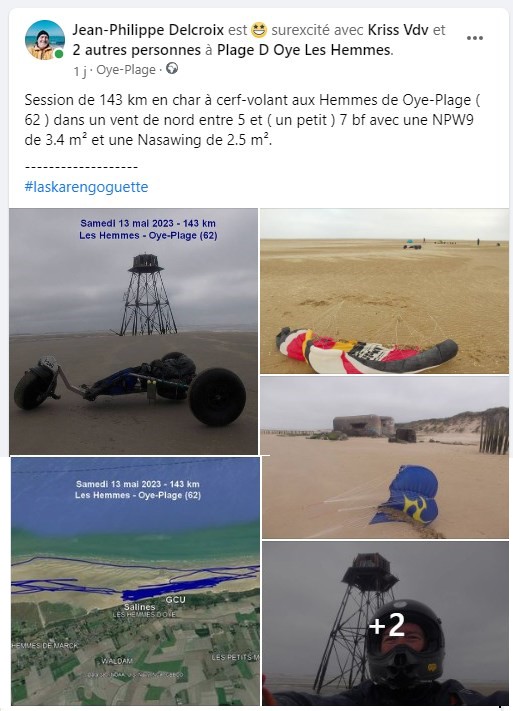Click the #laskarengoguette hashtag
The image size is (513, 711).
click(86, 187)
